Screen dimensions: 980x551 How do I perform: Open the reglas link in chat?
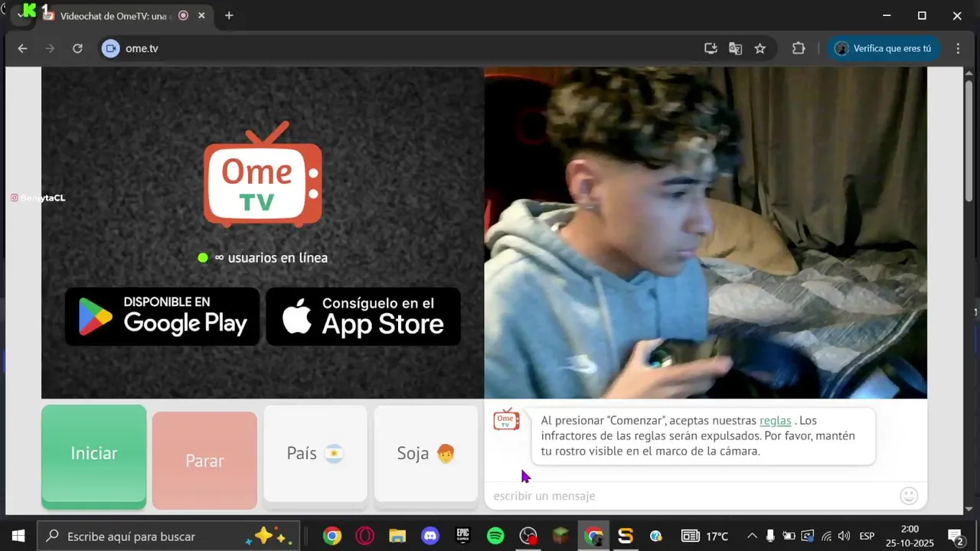click(775, 420)
